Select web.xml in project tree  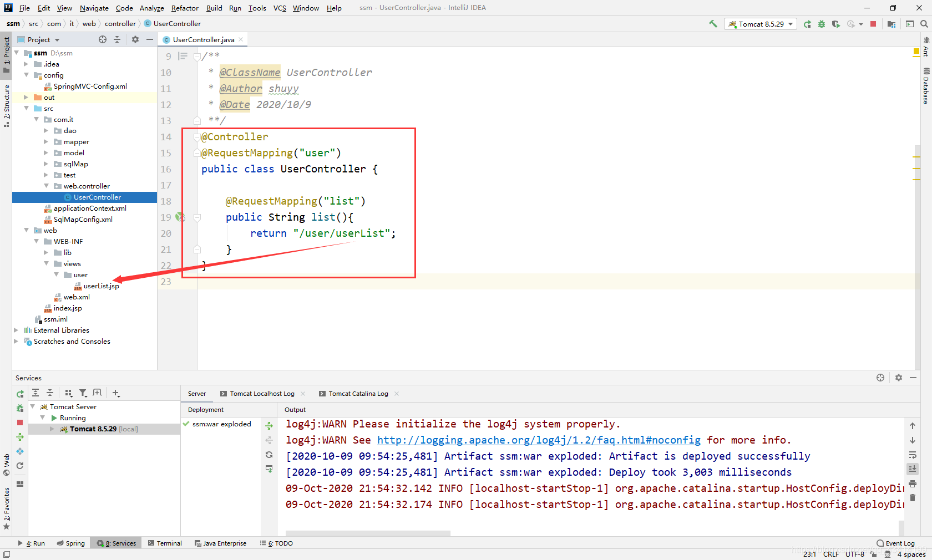click(72, 297)
